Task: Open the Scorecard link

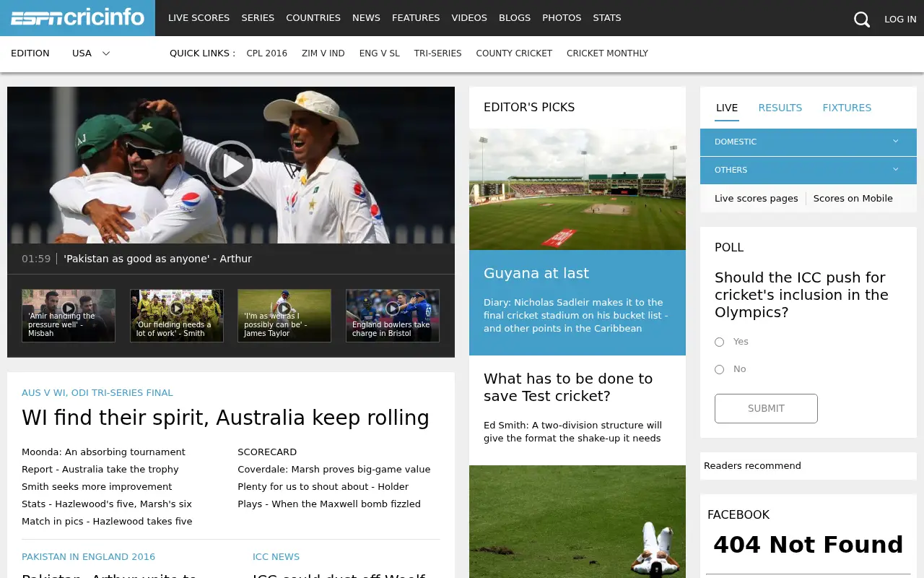Action: pyautogui.click(x=267, y=452)
